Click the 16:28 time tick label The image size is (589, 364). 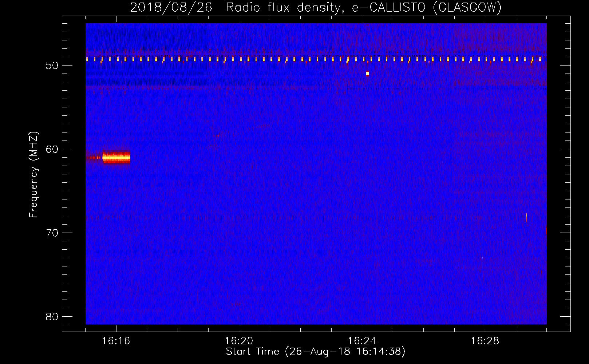(x=485, y=341)
